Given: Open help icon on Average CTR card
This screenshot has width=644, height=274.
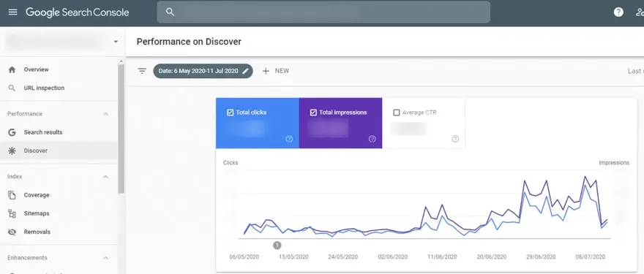Looking at the screenshot, I should pos(455,139).
